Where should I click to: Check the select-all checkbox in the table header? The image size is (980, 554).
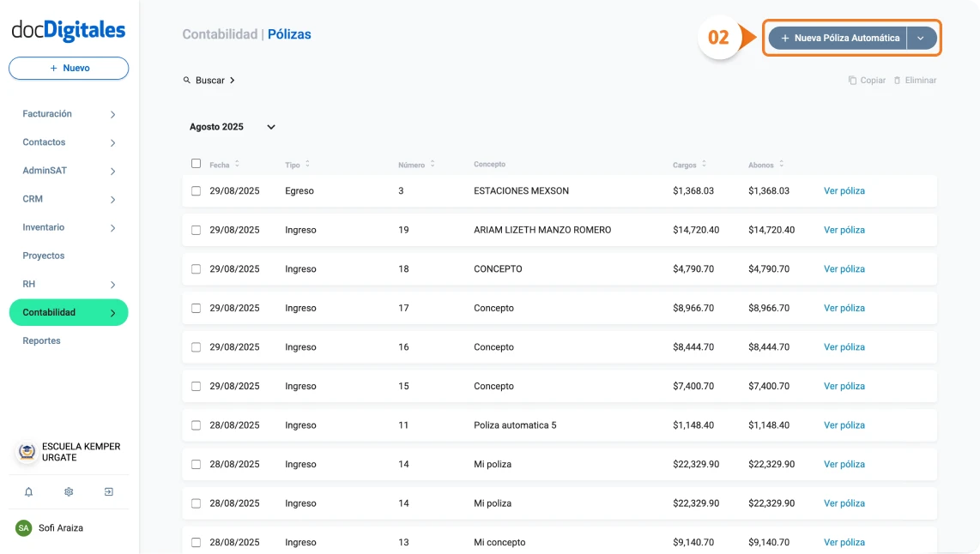195,164
